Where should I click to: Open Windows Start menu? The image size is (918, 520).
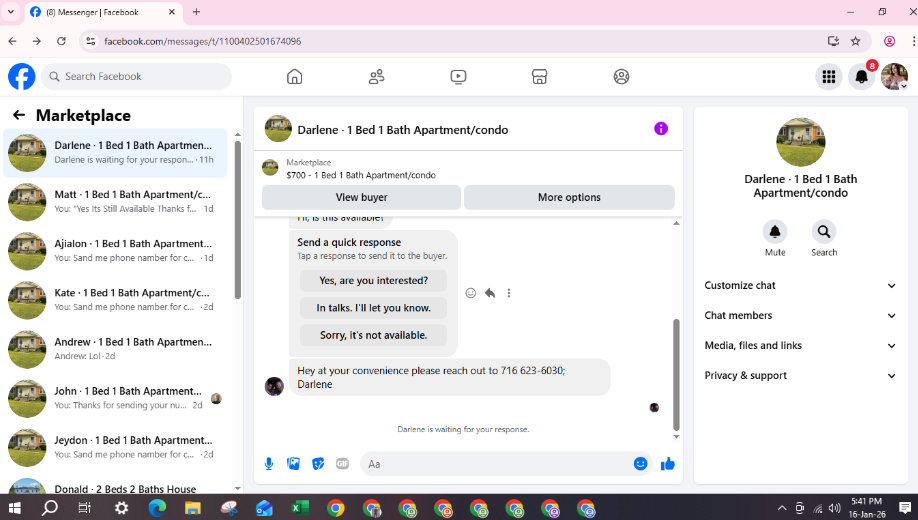tap(14, 508)
